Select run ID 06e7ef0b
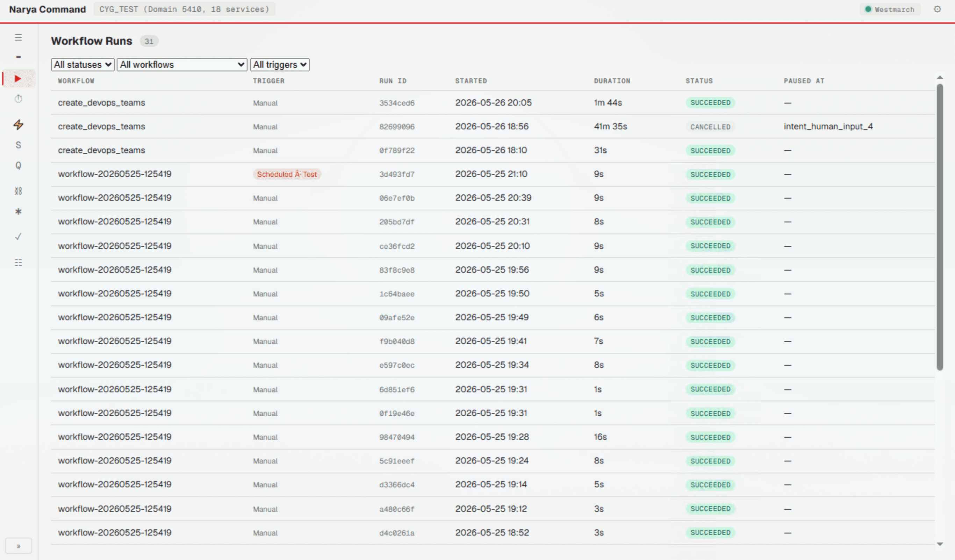The height and width of the screenshot is (560, 955). pyautogui.click(x=397, y=198)
